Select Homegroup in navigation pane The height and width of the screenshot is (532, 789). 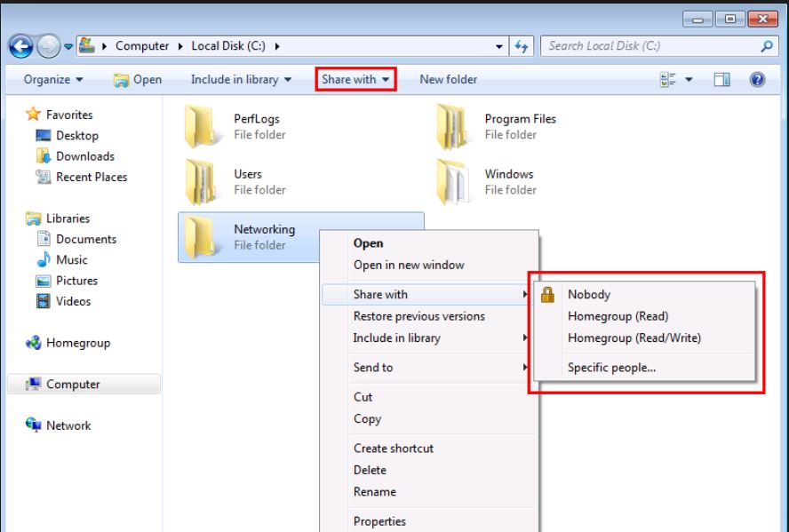68,343
